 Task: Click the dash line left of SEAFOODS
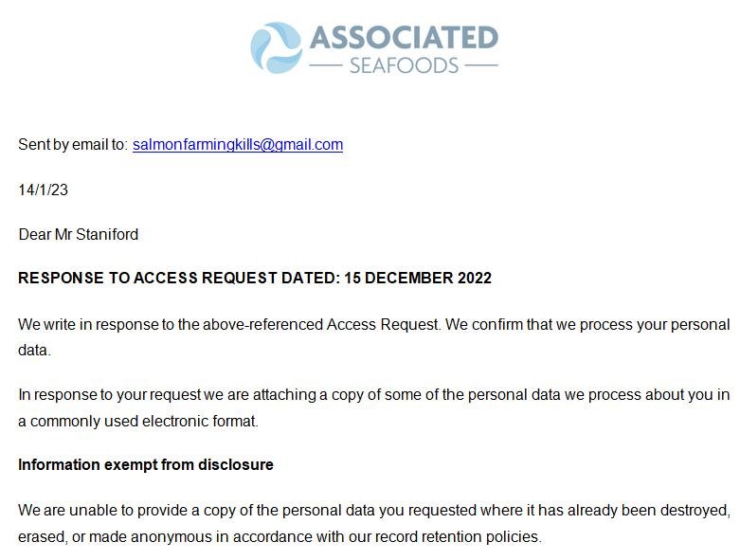pyautogui.click(x=327, y=66)
